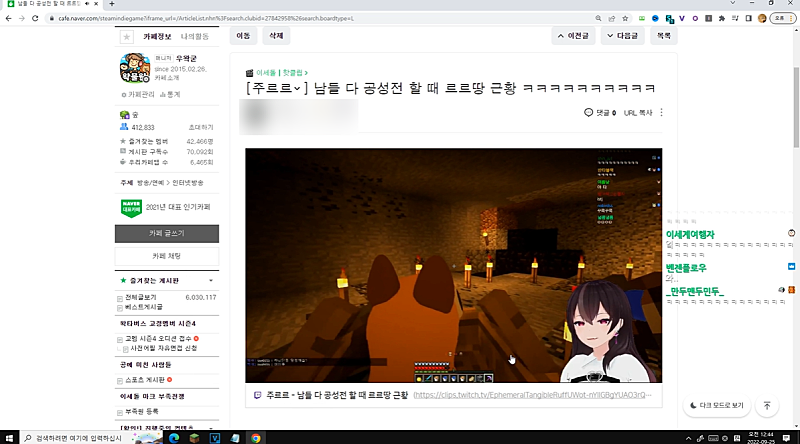This screenshot has height=444, width=800.
Task: Share this page using the share icon
Action: click(x=612, y=18)
